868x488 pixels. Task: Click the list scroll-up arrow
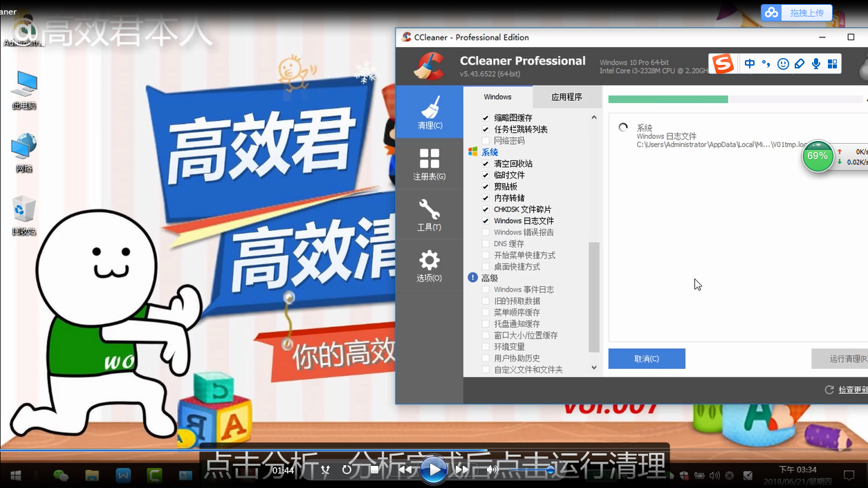[x=594, y=118]
